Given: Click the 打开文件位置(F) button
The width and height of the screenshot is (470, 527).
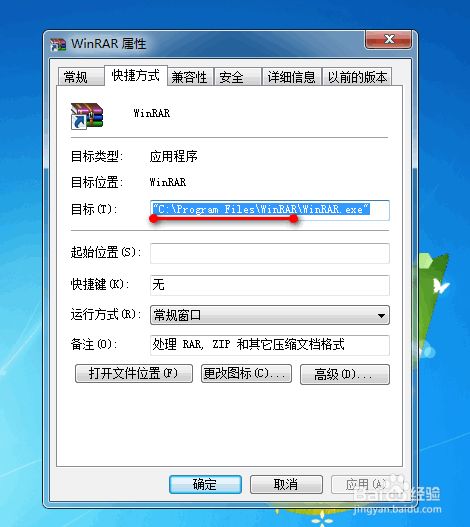Looking at the screenshot, I should 134,373.
